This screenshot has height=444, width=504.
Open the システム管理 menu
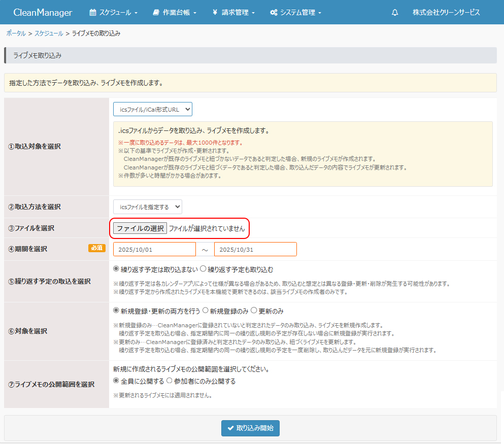(x=295, y=12)
